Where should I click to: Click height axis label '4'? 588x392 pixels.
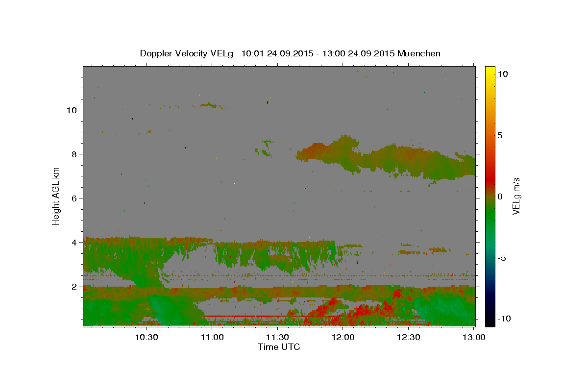(x=74, y=242)
